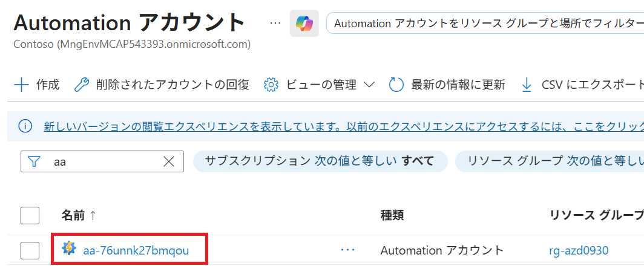Click the 'Automation アカウント' page title
Viewport: 644px width, 266px height.
point(130,22)
